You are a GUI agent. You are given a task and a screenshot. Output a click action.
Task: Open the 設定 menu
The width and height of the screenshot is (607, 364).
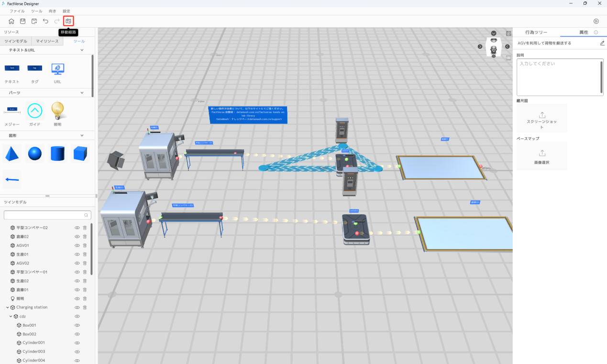tap(66, 11)
